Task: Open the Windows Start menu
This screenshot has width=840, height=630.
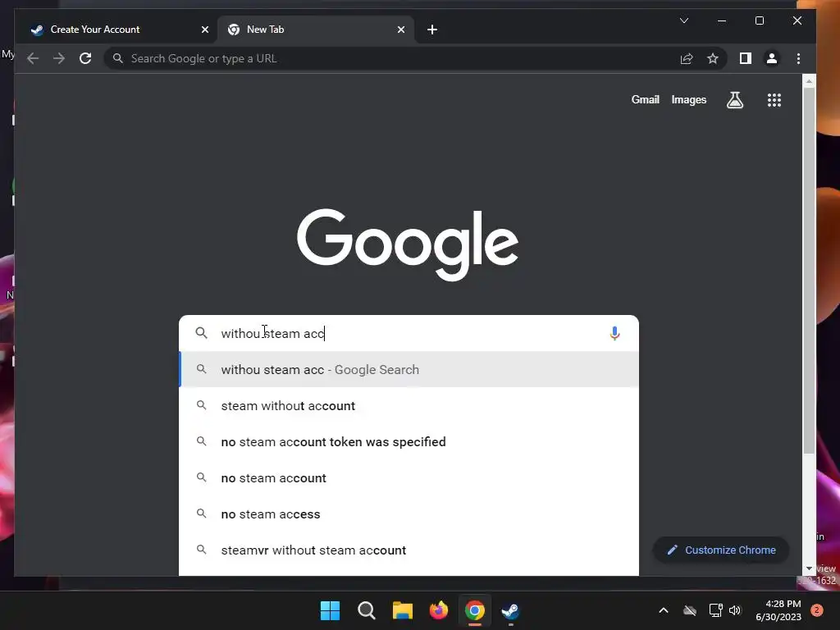Action: point(330,610)
